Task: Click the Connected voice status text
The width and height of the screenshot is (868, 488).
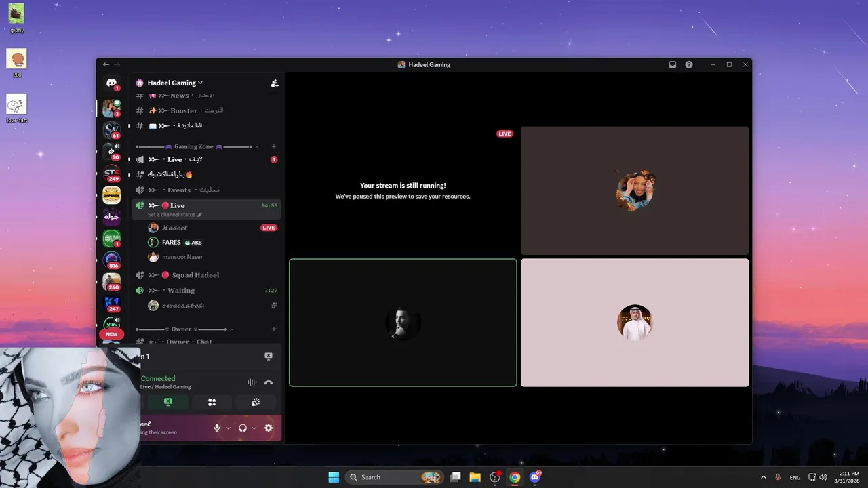Action: (x=158, y=379)
